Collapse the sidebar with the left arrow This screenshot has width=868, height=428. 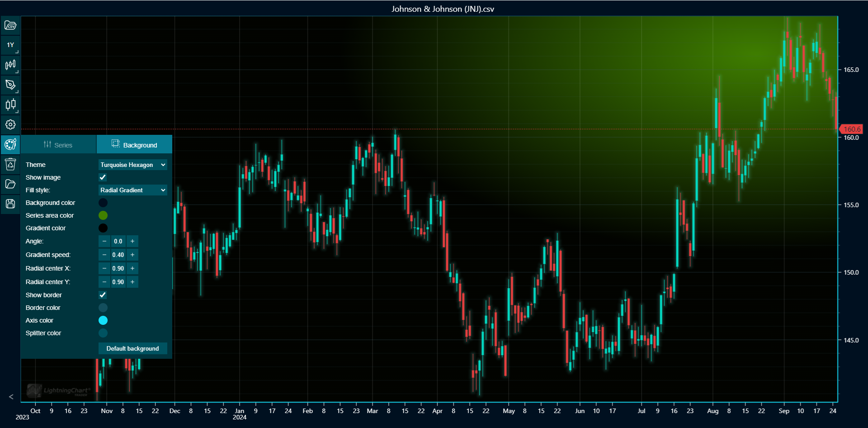coord(11,397)
